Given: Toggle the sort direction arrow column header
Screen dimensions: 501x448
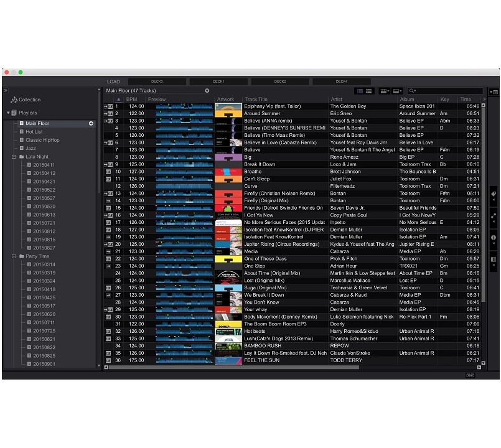Looking at the screenshot, I should pyautogui.click(x=118, y=100).
